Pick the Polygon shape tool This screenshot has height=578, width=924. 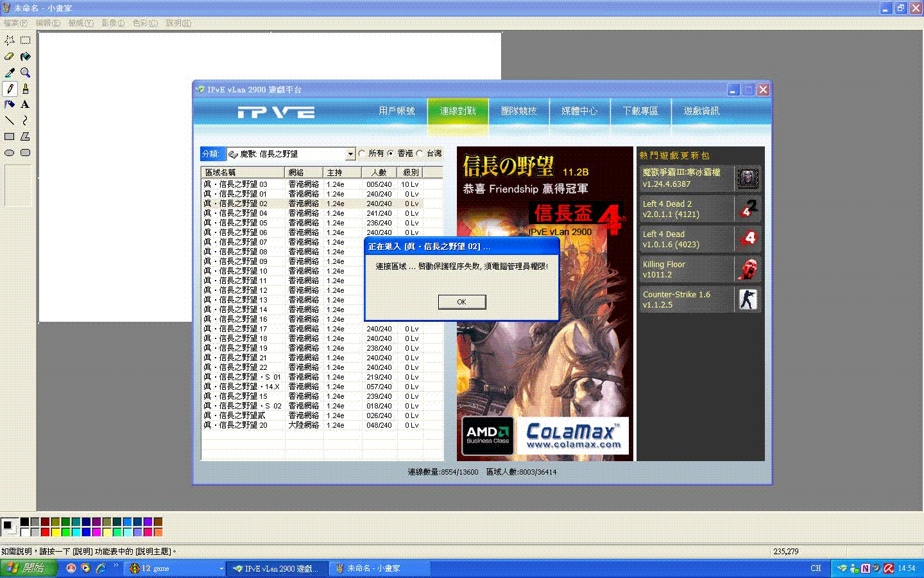pos(26,137)
